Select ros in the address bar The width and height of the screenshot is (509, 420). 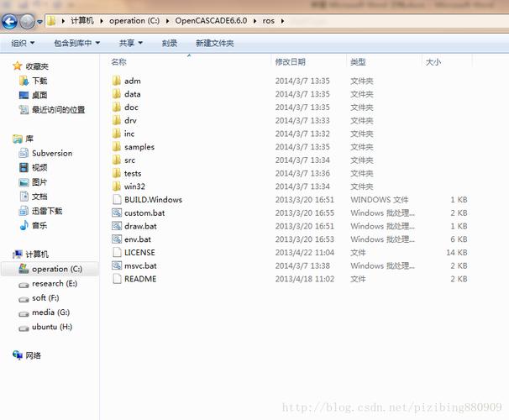click(269, 21)
